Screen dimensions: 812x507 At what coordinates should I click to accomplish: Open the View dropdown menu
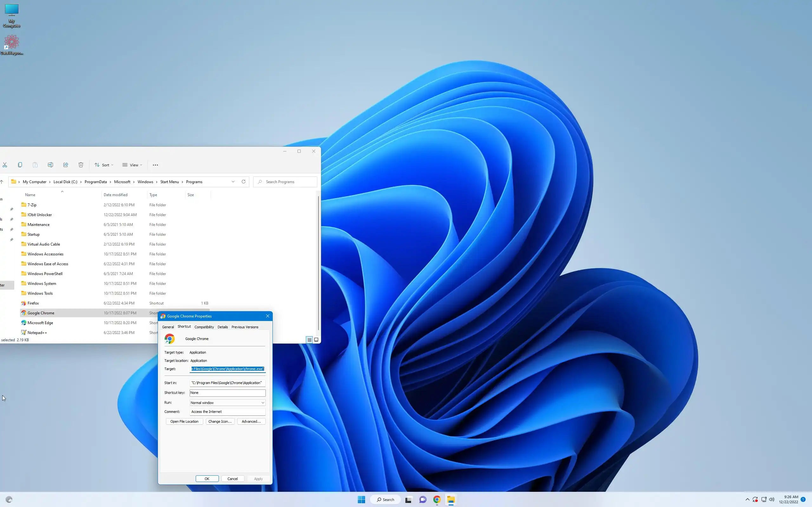[132, 165]
